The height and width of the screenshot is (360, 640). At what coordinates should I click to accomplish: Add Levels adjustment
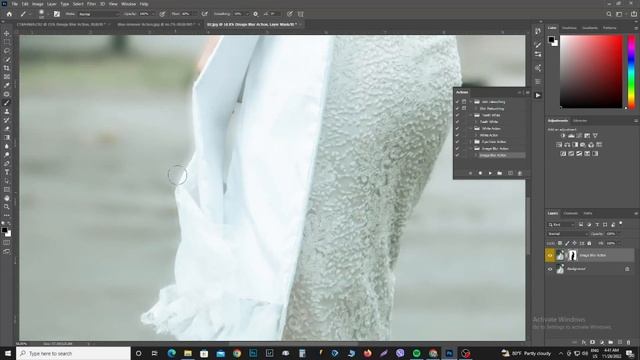tap(571, 136)
